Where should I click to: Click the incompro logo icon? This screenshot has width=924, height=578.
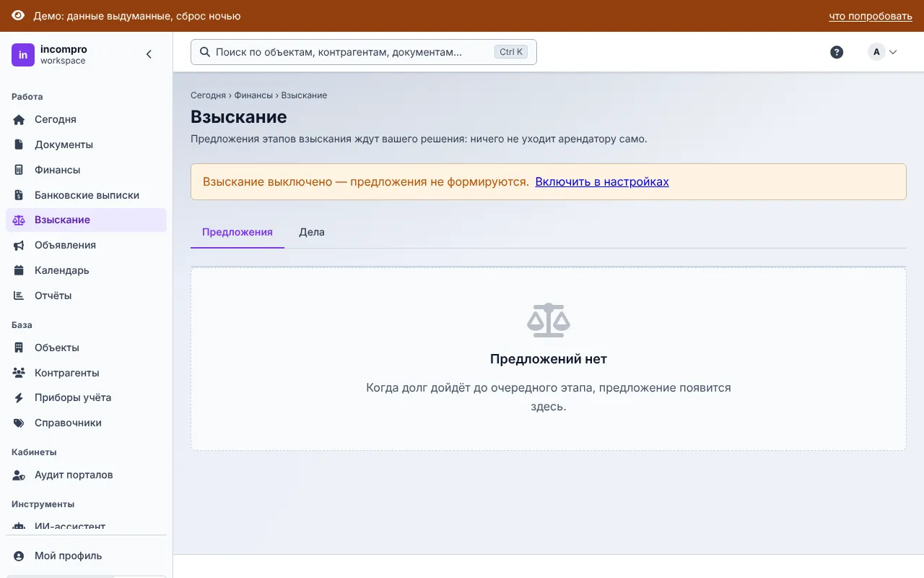[x=23, y=55]
